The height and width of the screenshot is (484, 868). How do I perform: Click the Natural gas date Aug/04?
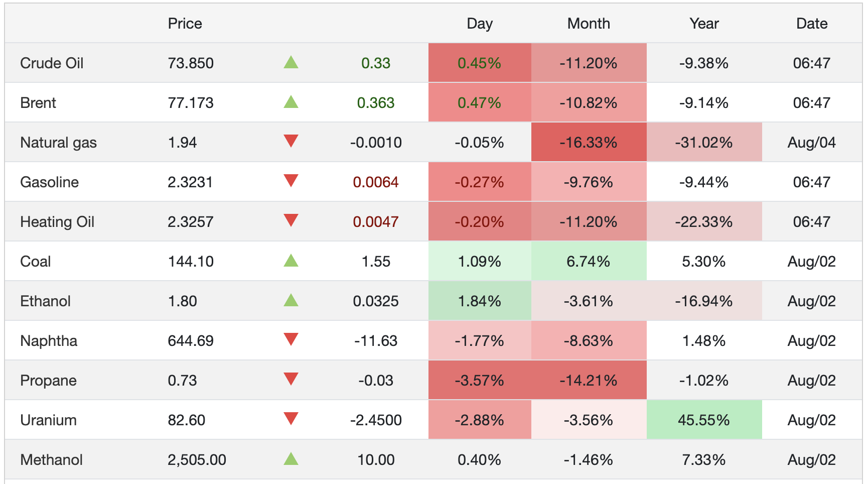point(812,143)
